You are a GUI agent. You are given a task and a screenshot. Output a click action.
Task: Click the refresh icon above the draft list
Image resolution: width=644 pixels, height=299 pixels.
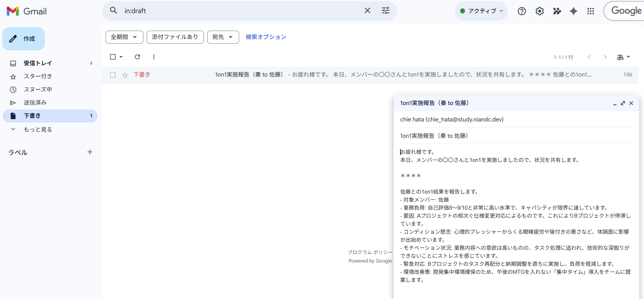click(137, 57)
